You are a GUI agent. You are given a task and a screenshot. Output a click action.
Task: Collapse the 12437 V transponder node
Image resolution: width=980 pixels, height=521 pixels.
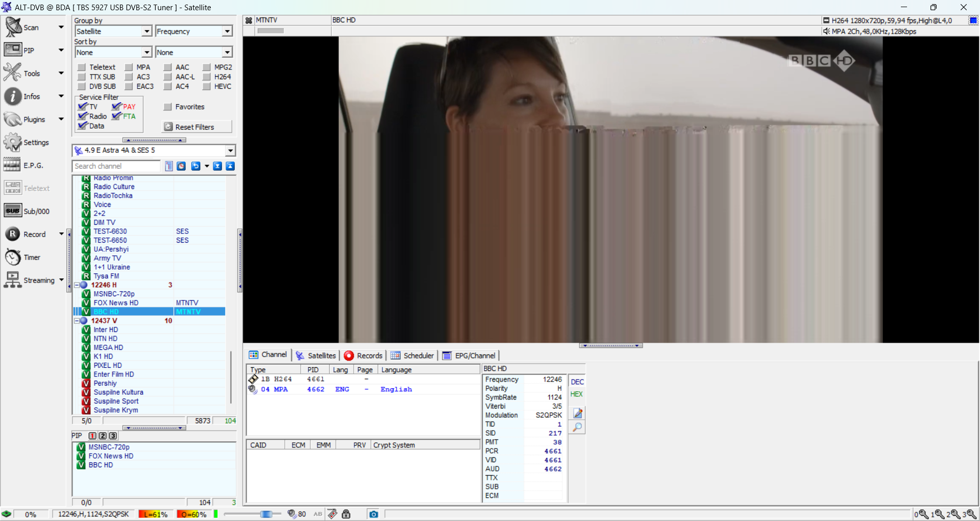pos(77,321)
